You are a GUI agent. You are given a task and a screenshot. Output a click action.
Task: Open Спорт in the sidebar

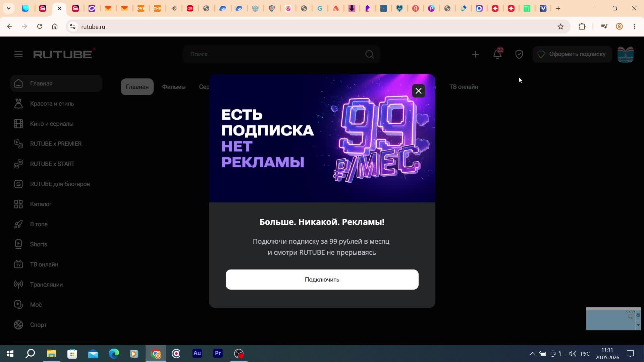[x=56, y=325]
